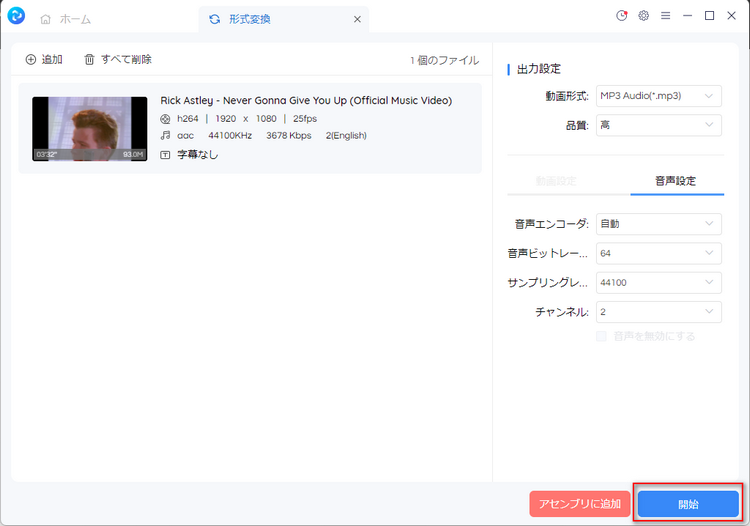750x526 pixels.
Task: Select the 2(English) audio track text
Action: point(346,135)
